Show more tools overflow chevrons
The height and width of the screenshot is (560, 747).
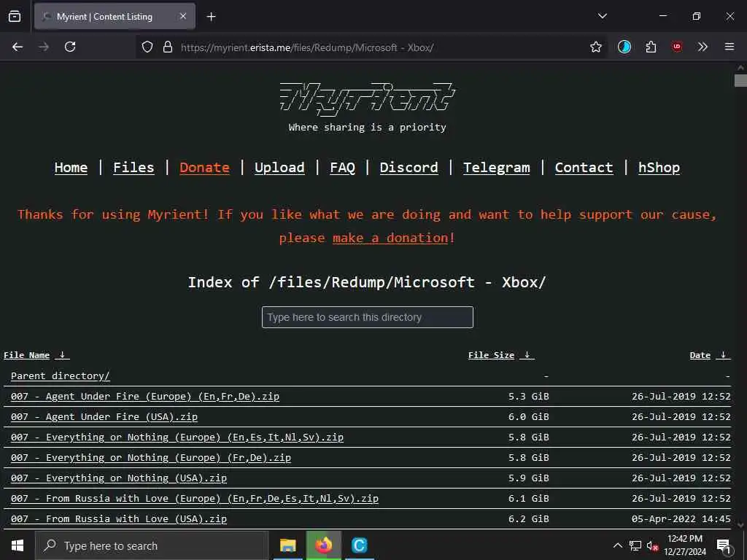(703, 47)
